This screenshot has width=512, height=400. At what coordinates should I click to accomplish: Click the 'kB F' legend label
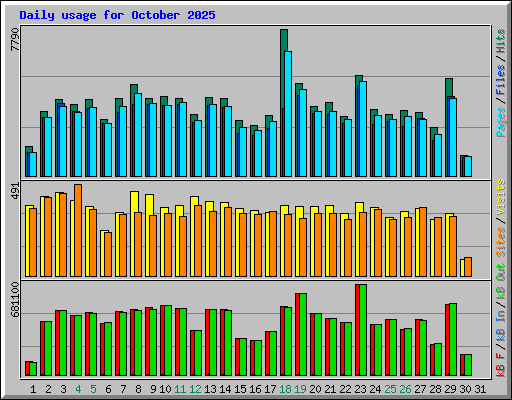point(501,365)
